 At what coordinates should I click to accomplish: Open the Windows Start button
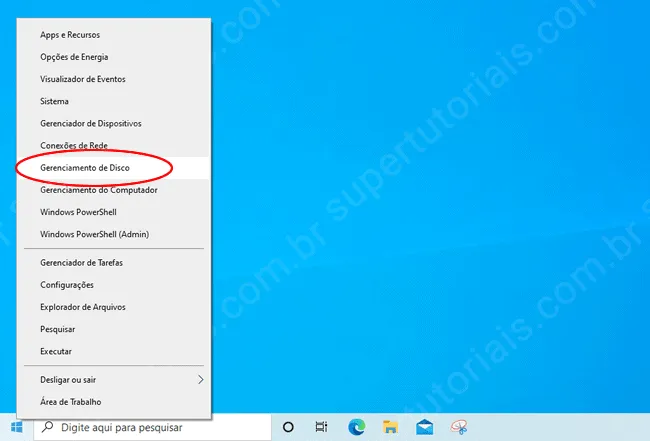click(17, 427)
